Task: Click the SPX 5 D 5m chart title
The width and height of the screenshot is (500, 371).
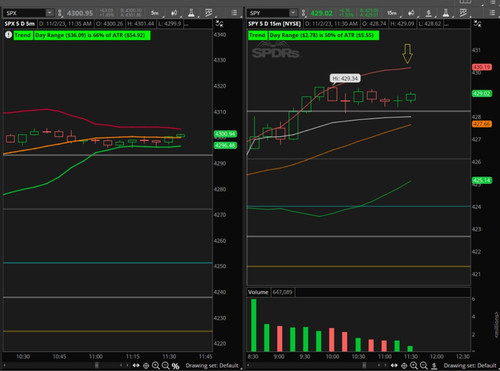Action: [20, 24]
